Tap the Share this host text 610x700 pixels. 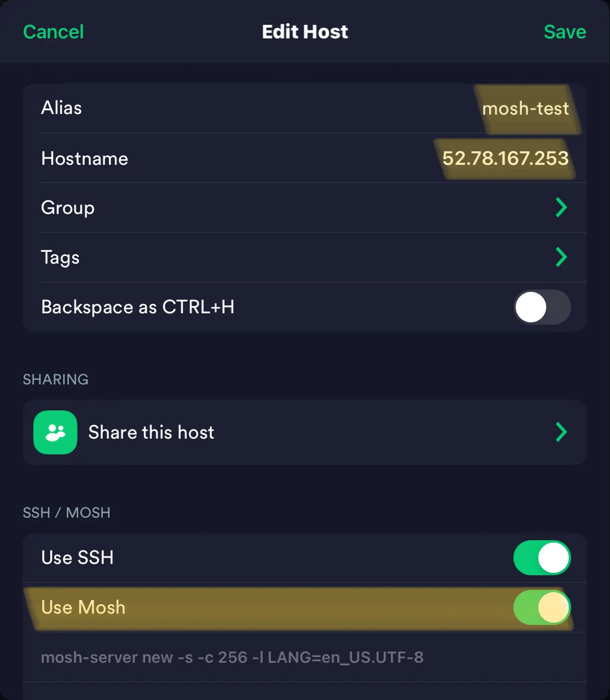[151, 432]
